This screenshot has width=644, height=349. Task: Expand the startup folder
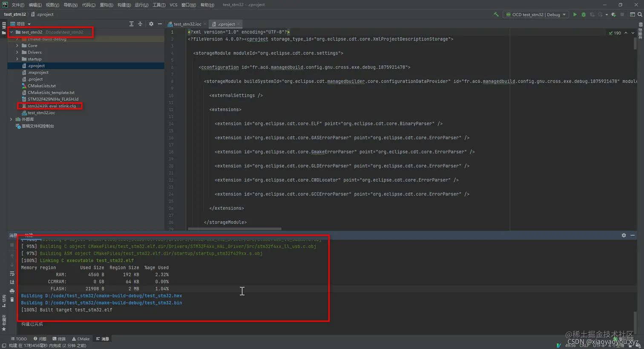pos(17,59)
